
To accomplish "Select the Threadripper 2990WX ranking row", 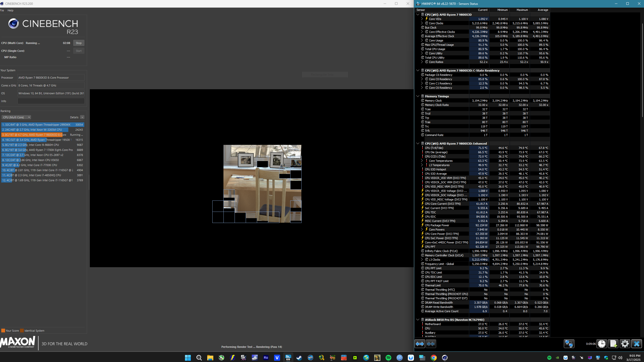I will coord(43,125).
